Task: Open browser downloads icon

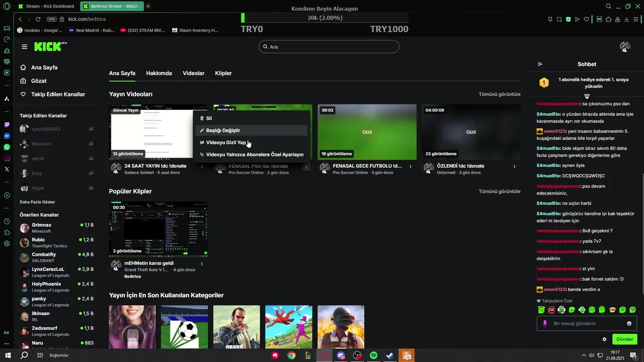Action: (x=627, y=19)
